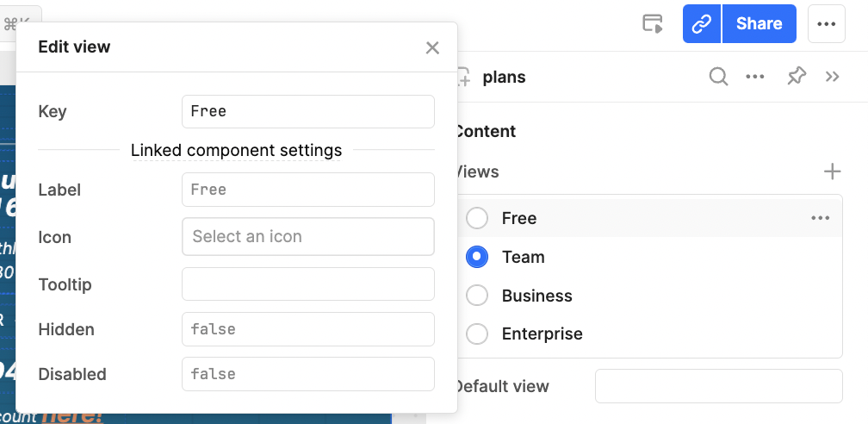The width and height of the screenshot is (868, 424).
Task: Open the top bar three-dot menu
Action: (x=826, y=24)
